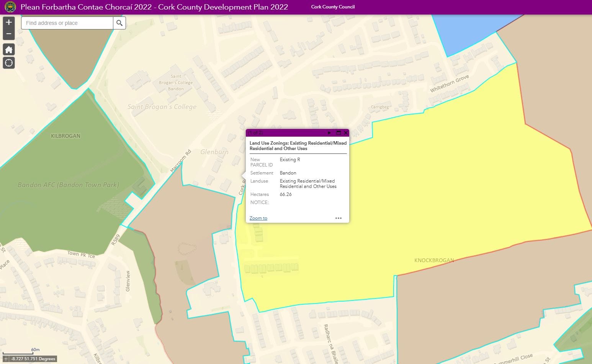The image size is (592, 364).
Task: Focus the 'Find address or place' field
Action: tap(67, 23)
